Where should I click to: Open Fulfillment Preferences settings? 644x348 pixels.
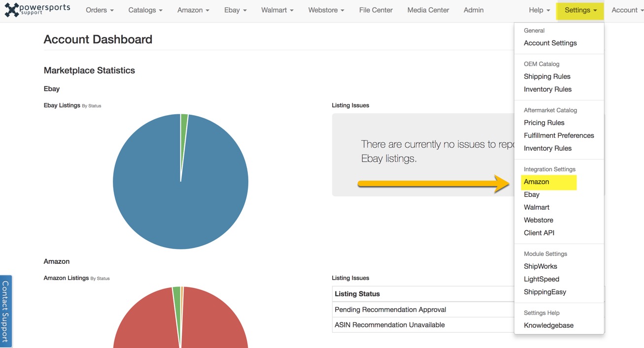(559, 135)
